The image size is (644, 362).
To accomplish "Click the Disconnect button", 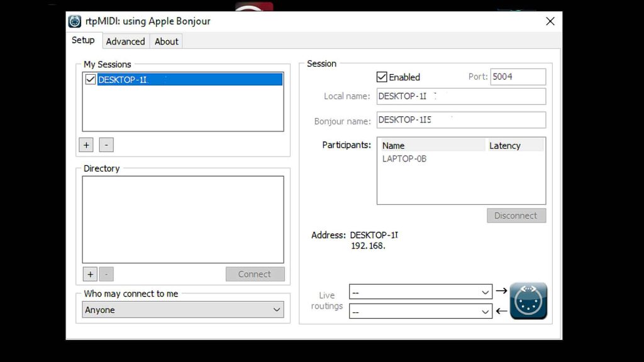I will pos(516,216).
